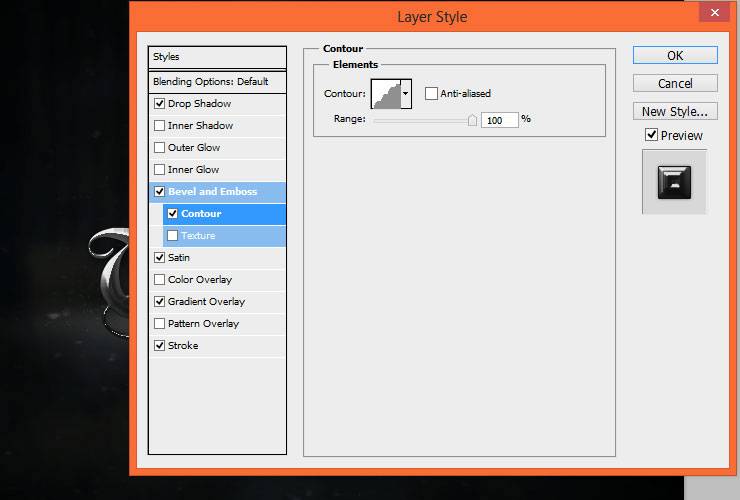Click the Cancel button
This screenshot has height=500, width=740.
675,84
